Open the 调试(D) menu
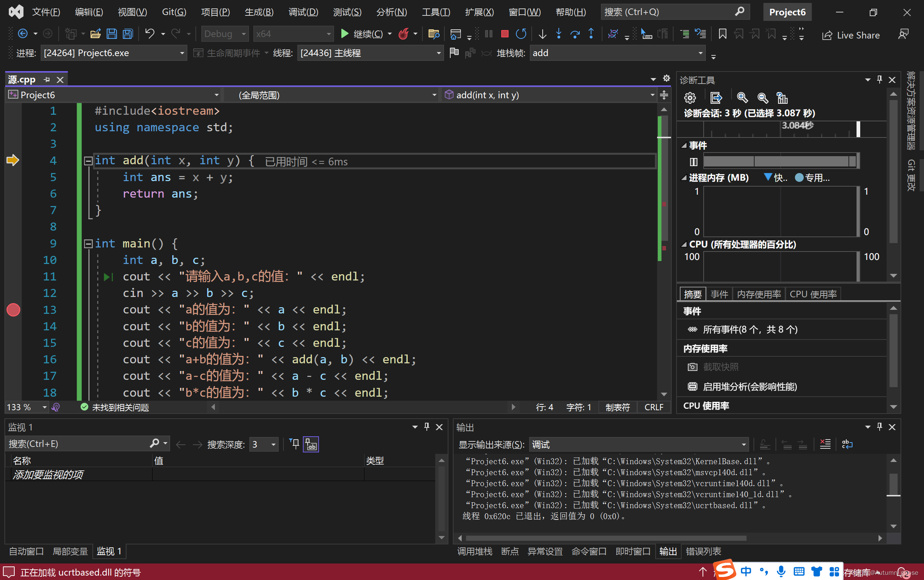The height and width of the screenshot is (580, 924). [303, 12]
